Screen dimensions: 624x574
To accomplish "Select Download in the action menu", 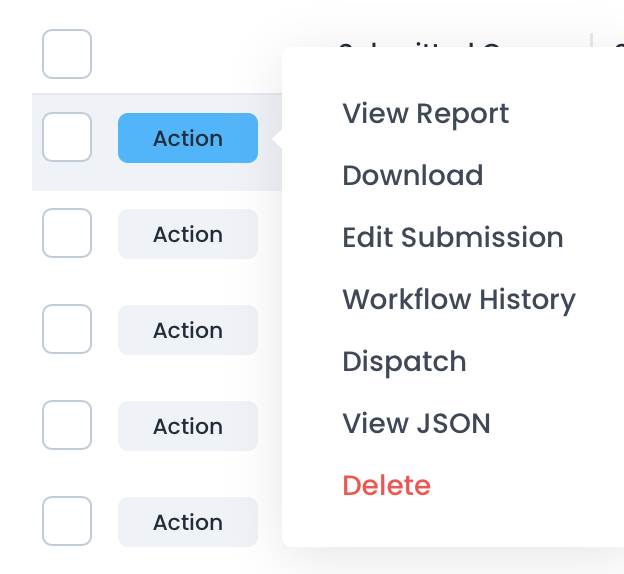I will pyautogui.click(x=412, y=175).
